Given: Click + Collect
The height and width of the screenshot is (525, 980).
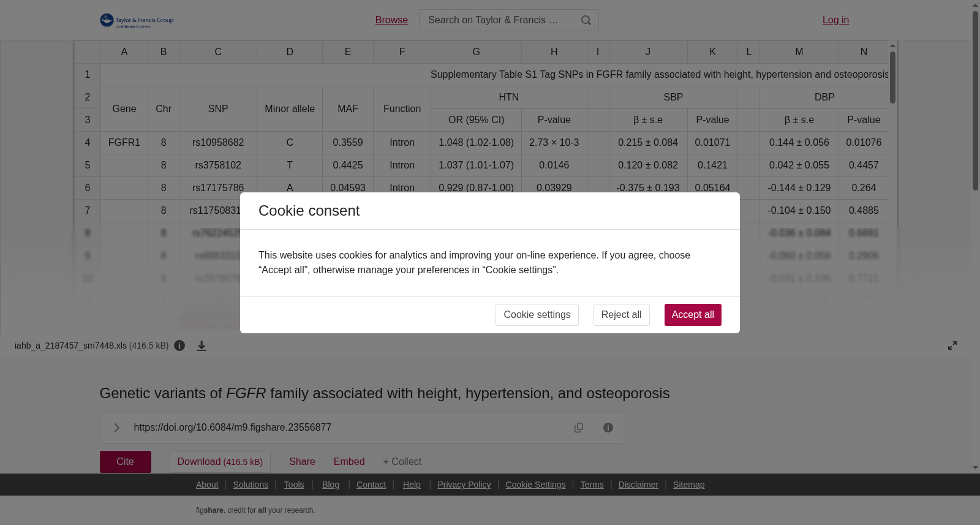Looking at the screenshot, I should coord(402,462).
